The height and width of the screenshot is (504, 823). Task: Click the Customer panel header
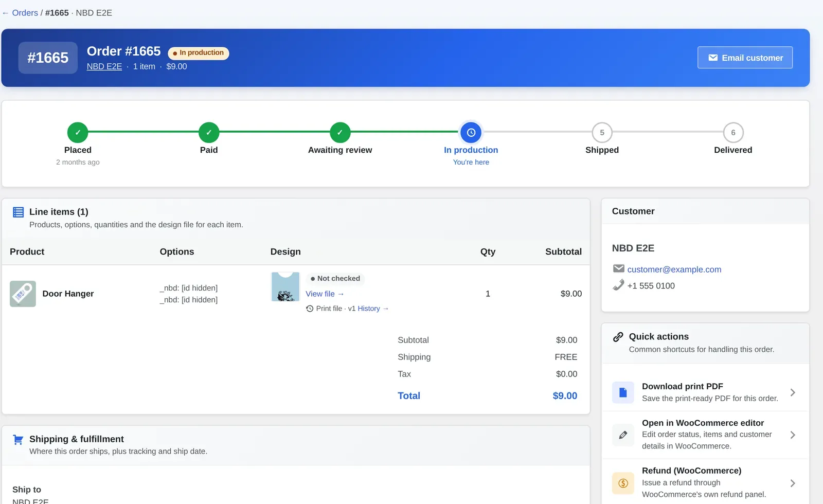click(705, 211)
